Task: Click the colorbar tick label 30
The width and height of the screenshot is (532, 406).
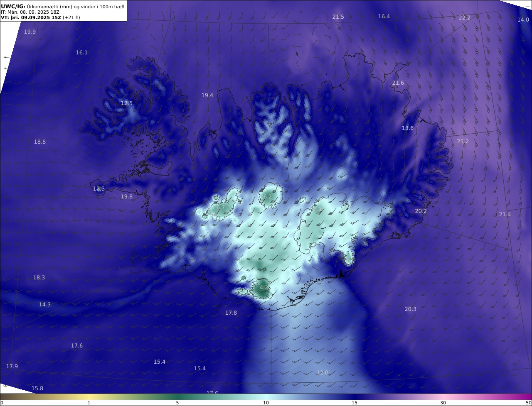Action: click(x=443, y=403)
